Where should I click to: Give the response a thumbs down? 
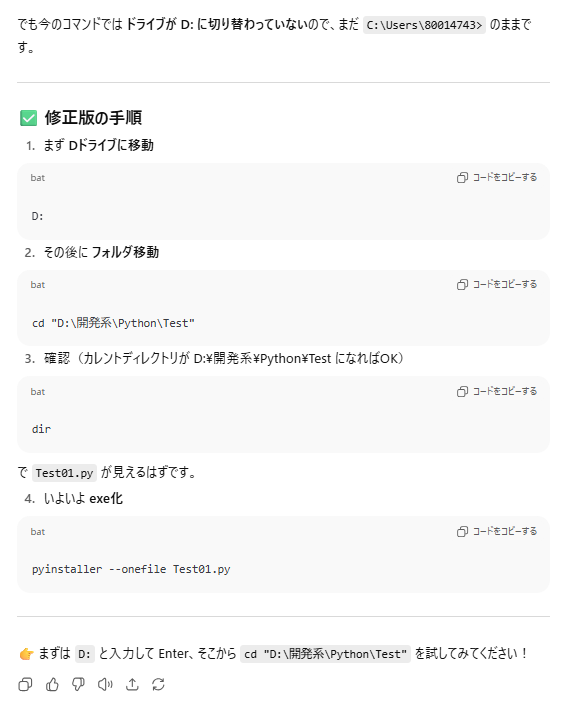click(x=78, y=685)
